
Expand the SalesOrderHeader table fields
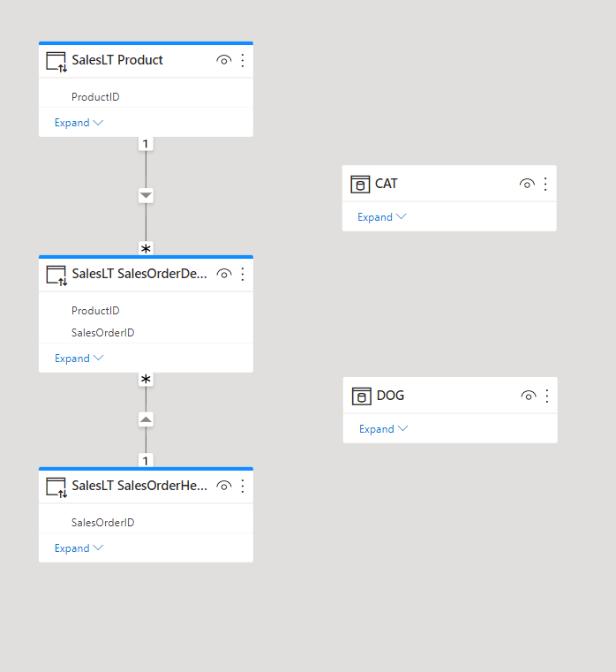[x=79, y=548]
